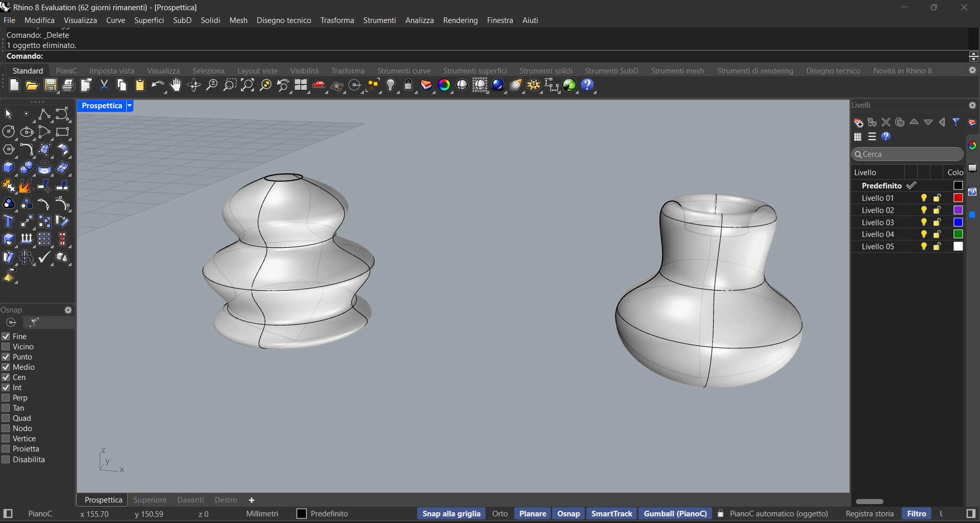Enable Planare mode in the status bar
Viewport: 980px width, 523px height.
pyautogui.click(x=532, y=513)
